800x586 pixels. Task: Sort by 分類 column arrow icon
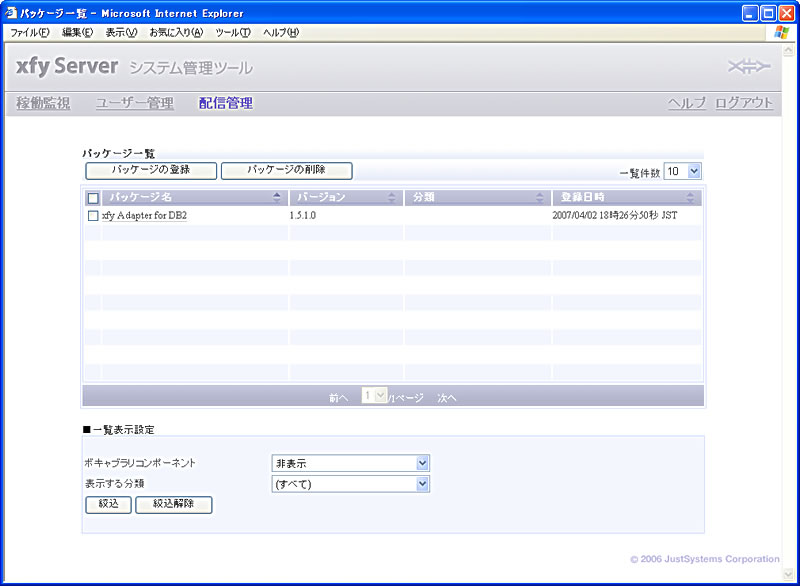(x=540, y=198)
